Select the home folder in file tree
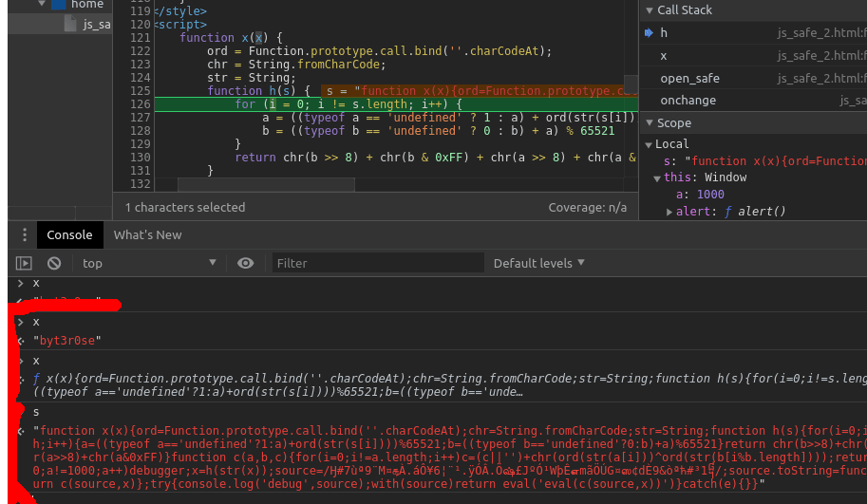867x504 pixels. tap(86, 5)
